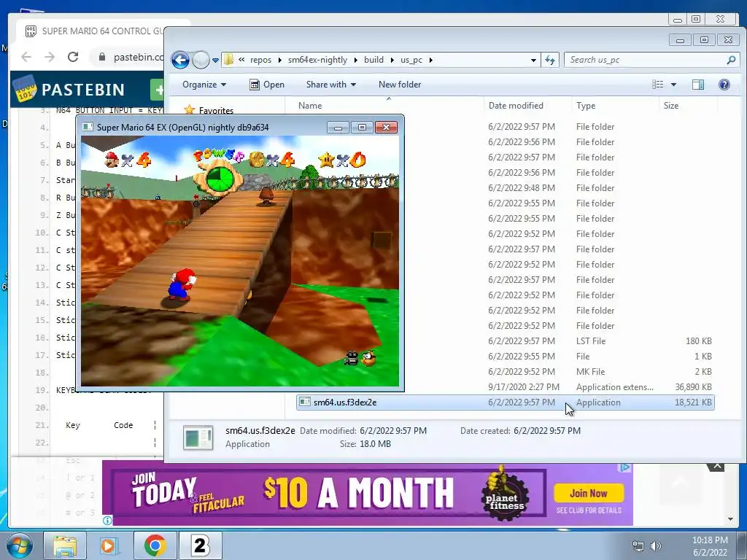Open the Organize menu

[204, 85]
